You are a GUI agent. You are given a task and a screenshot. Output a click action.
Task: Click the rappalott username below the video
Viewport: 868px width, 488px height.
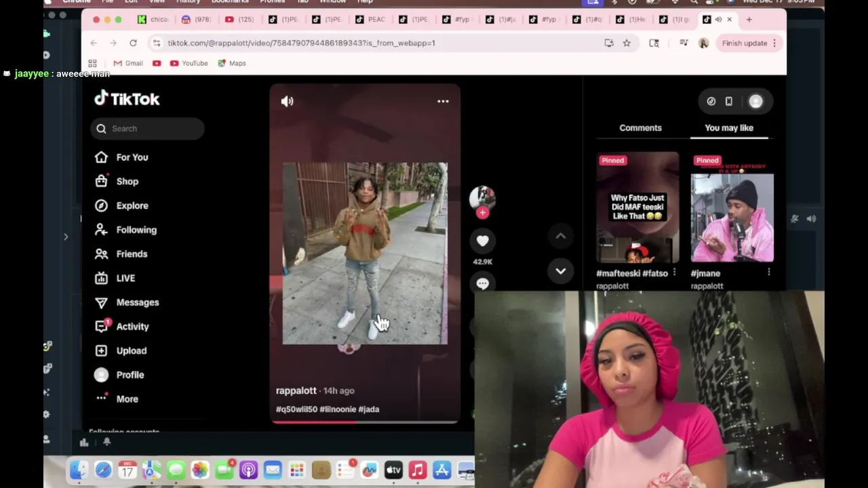pos(296,390)
